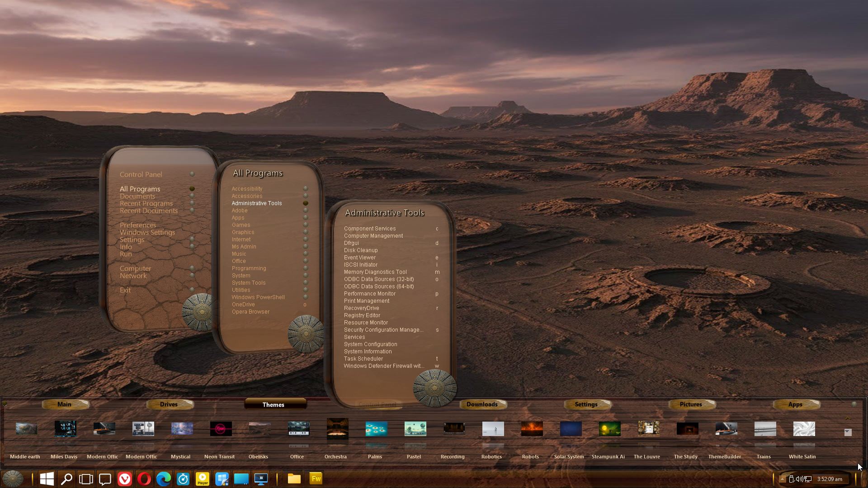Click the volume speaker tray icon
868x488 pixels.
[799, 479]
